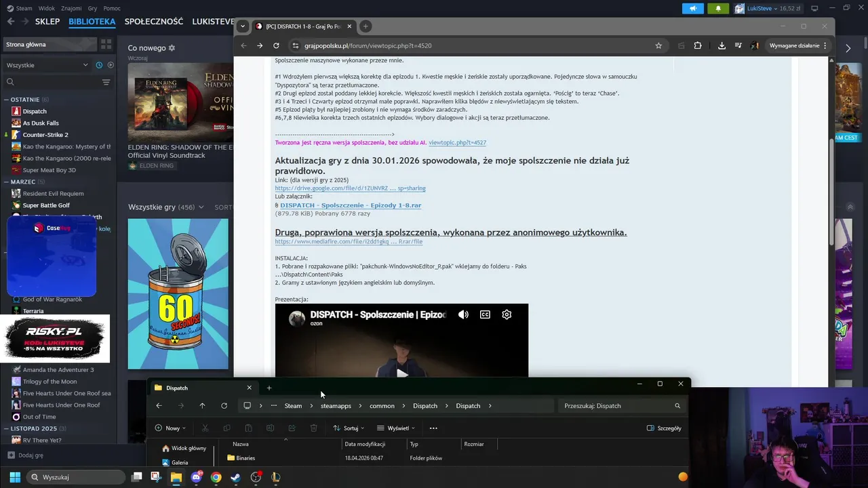The height and width of the screenshot is (488, 868).
Task: View Chrome site information icon
Action: [295, 45]
